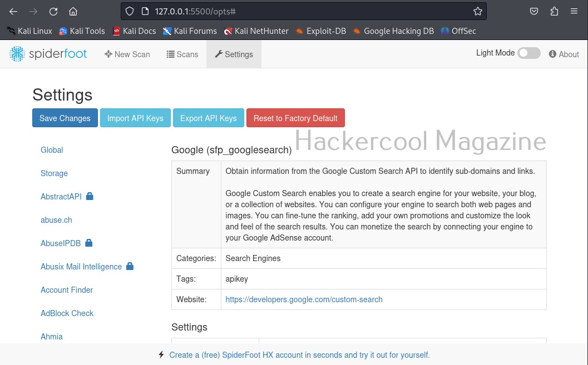Select Abusix Mail Intelligence in sidebar

pyautogui.click(x=81, y=267)
